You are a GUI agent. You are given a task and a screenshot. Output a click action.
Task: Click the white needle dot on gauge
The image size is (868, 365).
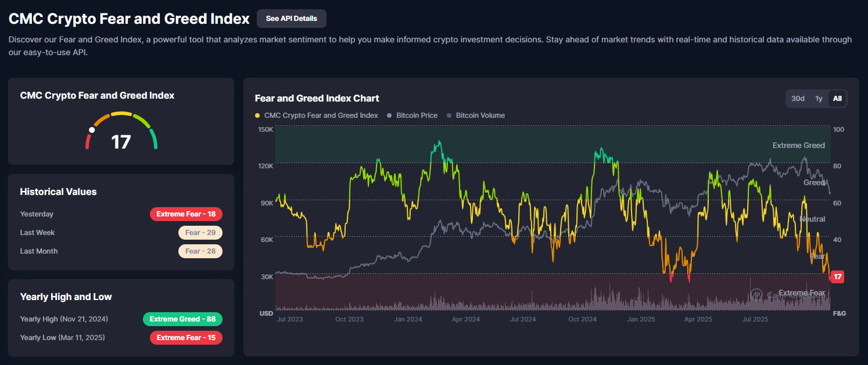(x=92, y=130)
